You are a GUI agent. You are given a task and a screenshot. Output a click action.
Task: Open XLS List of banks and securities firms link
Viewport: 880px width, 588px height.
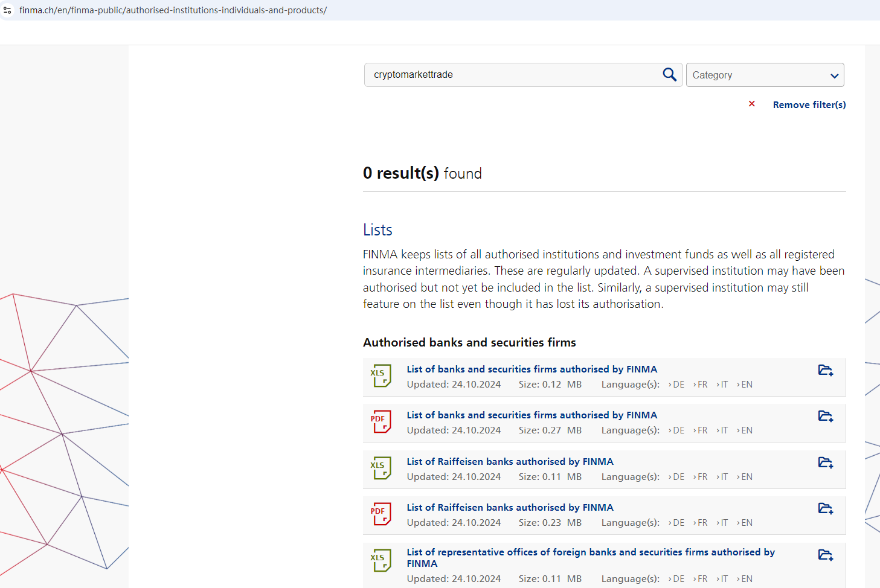pyautogui.click(x=532, y=369)
